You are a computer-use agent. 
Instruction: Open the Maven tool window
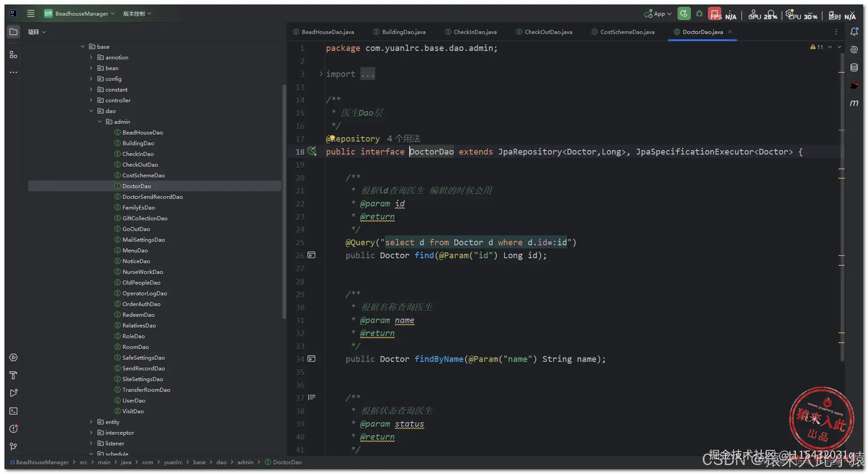point(854,103)
